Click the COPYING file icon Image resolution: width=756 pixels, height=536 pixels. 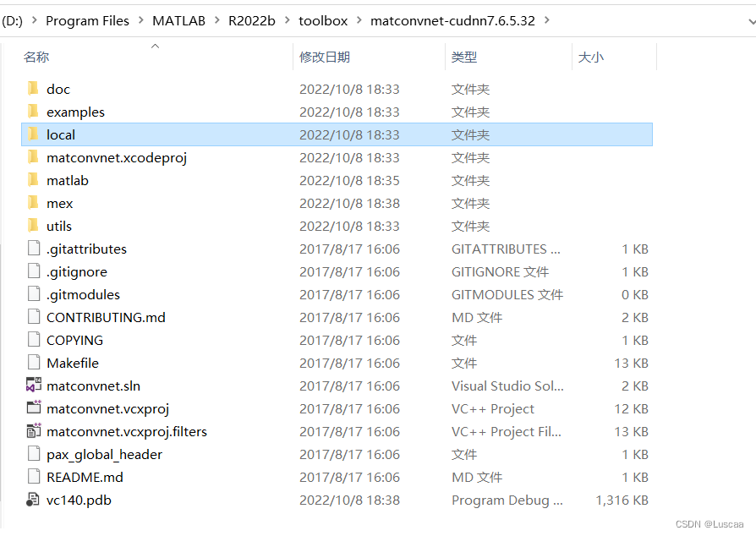pos(34,340)
